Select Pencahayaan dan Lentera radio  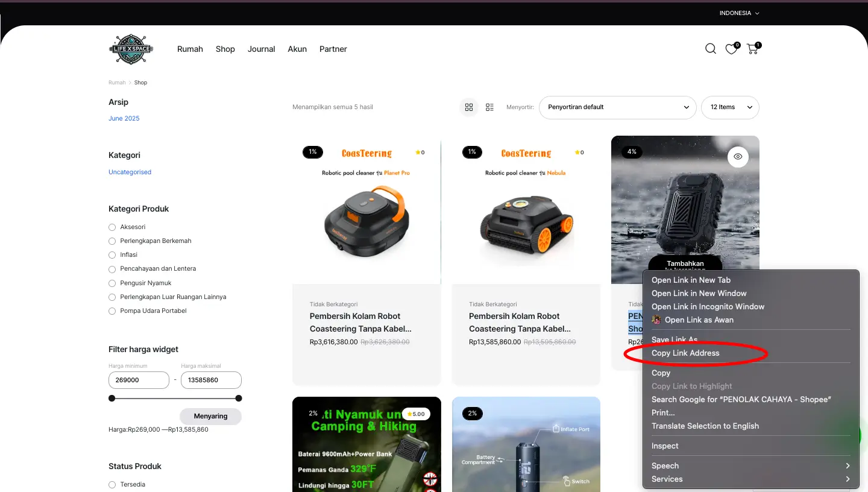pyautogui.click(x=112, y=269)
